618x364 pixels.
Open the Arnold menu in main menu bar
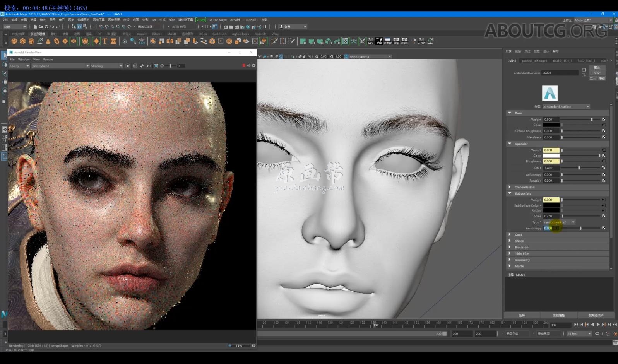click(235, 20)
